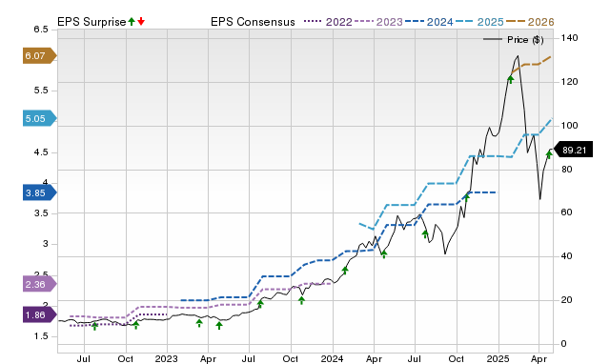The width and height of the screenshot is (610, 364).
Task: Click the 1.86 dark purple value tag
Action: (x=40, y=315)
